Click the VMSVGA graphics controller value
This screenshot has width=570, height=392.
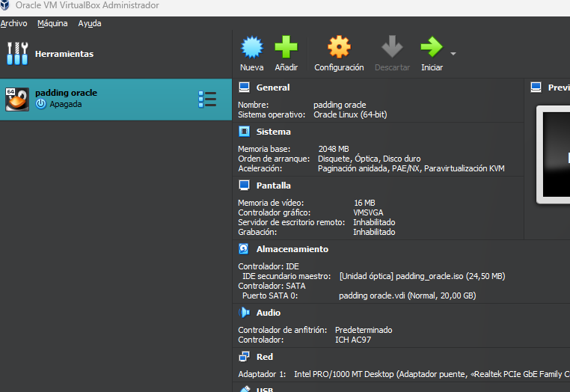pos(368,212)
